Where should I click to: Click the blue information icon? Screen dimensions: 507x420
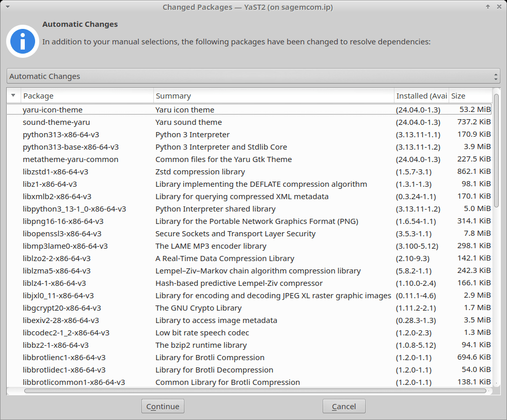coord(23,40)
